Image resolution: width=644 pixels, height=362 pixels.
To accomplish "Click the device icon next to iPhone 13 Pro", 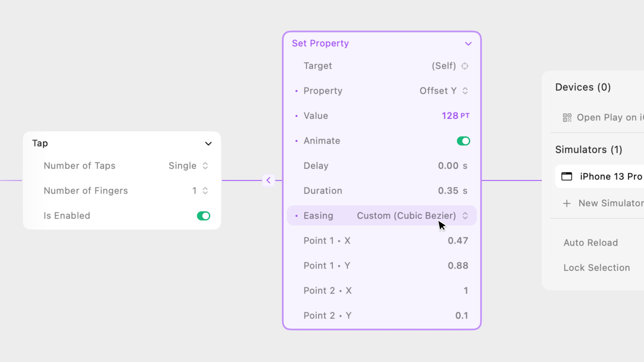I will (567, 176).
